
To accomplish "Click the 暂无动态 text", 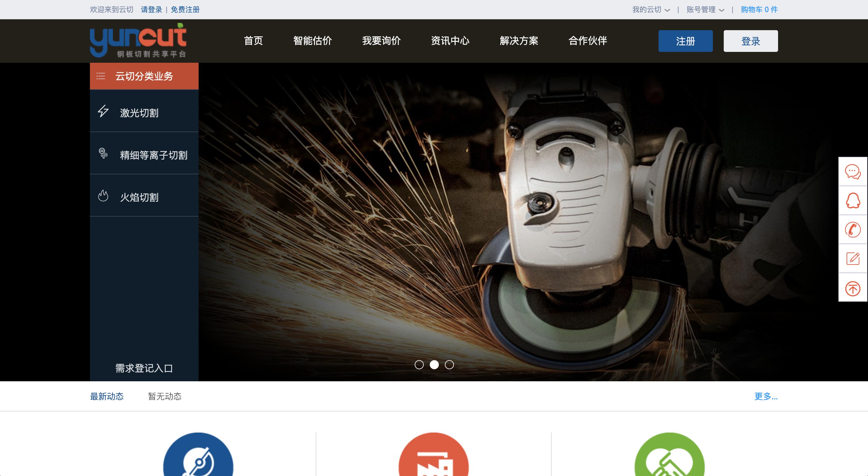I will (x=164, y=396).
